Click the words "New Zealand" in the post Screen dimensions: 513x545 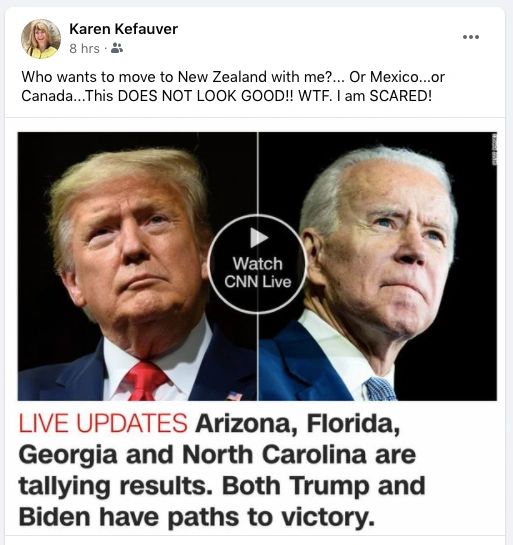click(222, 77)
